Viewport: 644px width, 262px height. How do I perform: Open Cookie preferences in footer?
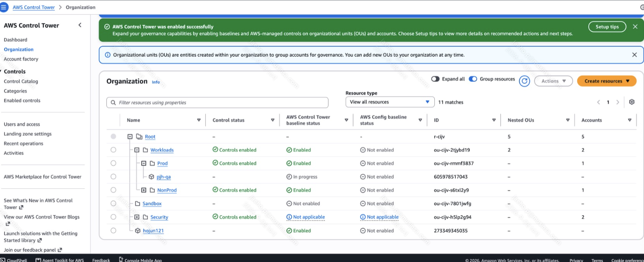(627, 260)
